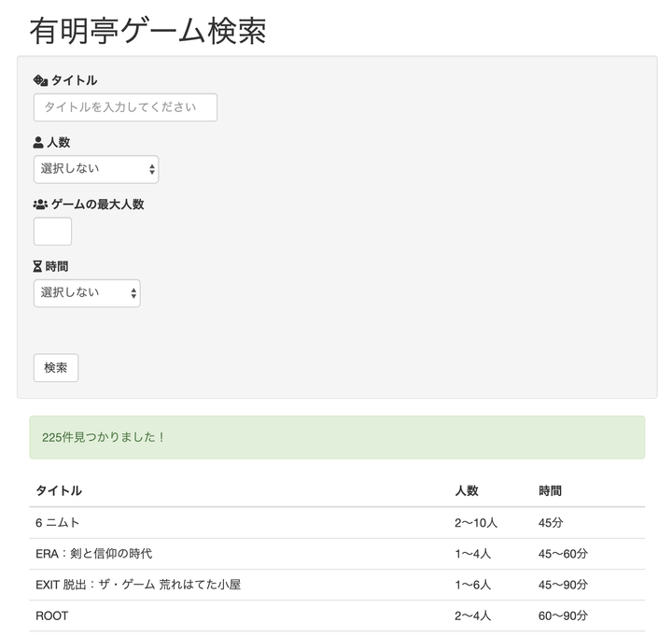The image size is (672, 636).
Task: Click the 時間 column header in results table
Action: pos(551,490)
